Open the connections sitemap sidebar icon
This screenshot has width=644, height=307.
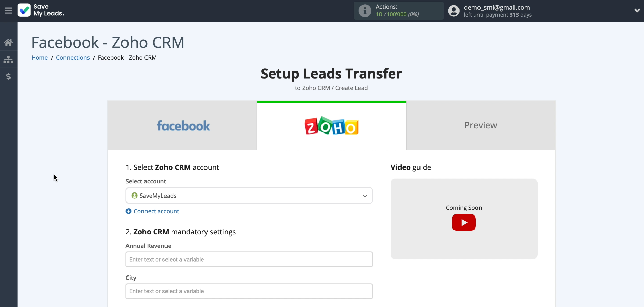[8, 60]
